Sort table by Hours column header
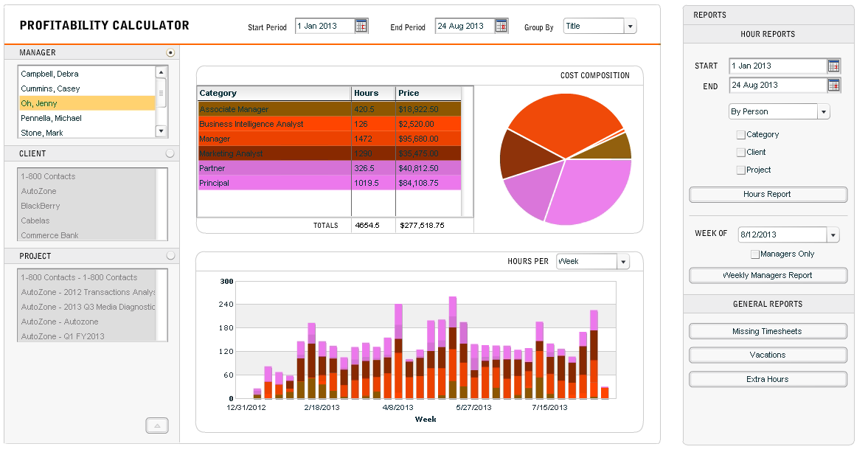This screenshot has width=868, height=455. coord(374,94)
